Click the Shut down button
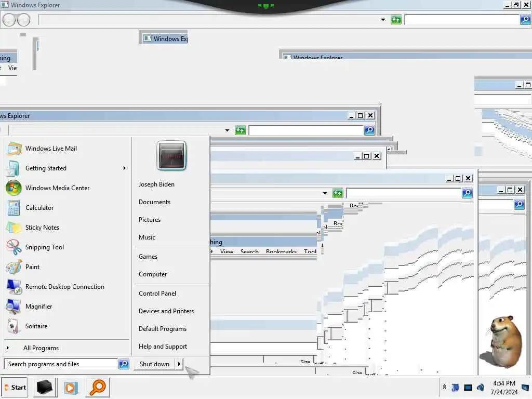 (154, 364)
